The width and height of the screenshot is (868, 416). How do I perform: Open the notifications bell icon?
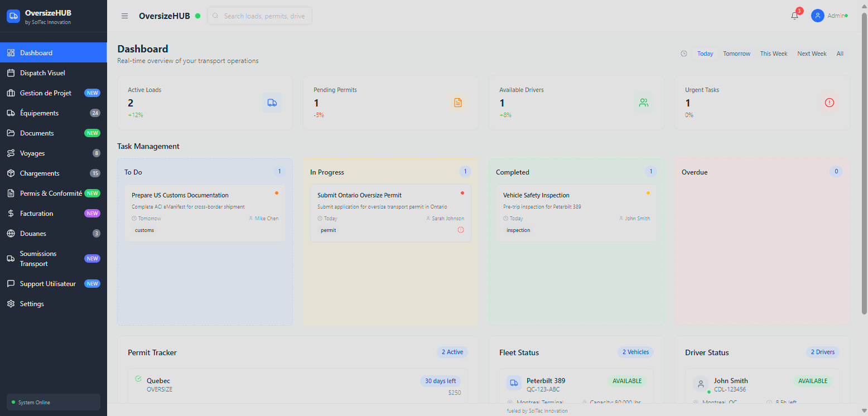(x=794, y=16)
